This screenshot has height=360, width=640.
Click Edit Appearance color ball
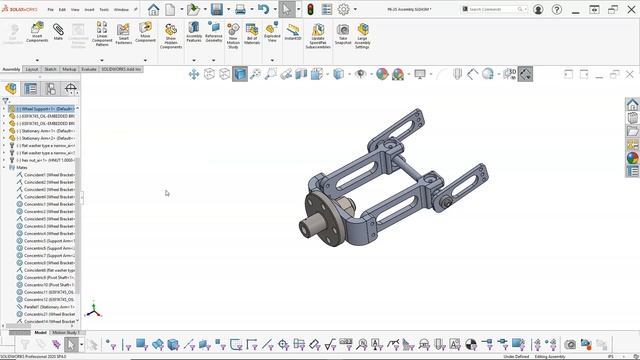pos(382,74)
